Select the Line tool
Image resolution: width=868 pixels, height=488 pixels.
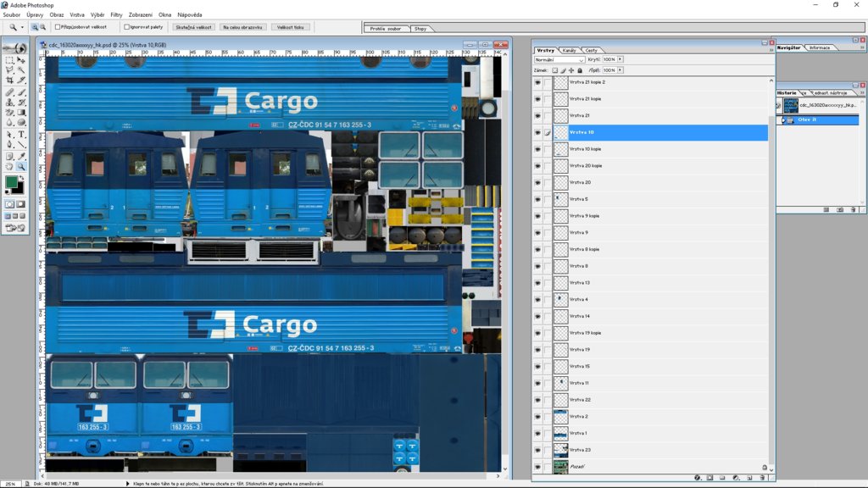(x=21, y=144)
